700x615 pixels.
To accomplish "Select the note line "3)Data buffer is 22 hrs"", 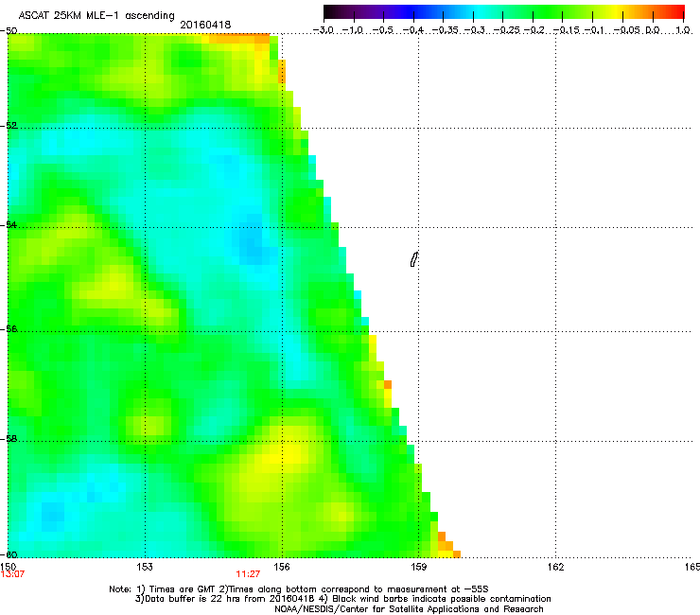I will click(342, 599).
